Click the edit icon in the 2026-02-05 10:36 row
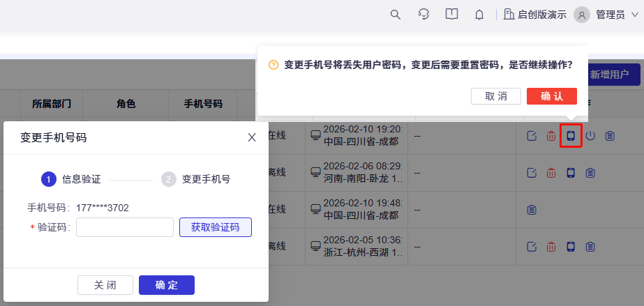This screenshot has width=644, height=306. (x=532, y=247)
